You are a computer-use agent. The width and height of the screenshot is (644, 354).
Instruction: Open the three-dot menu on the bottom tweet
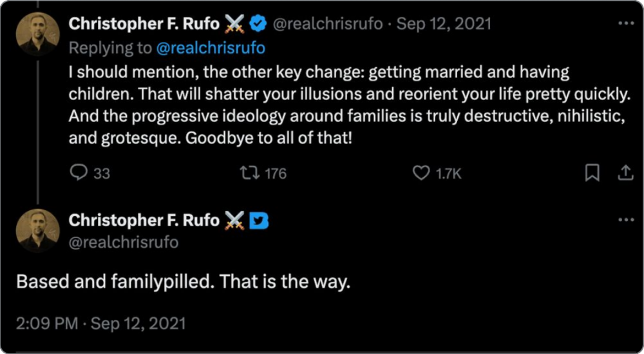pyautogui.click(x=626, y=220)
